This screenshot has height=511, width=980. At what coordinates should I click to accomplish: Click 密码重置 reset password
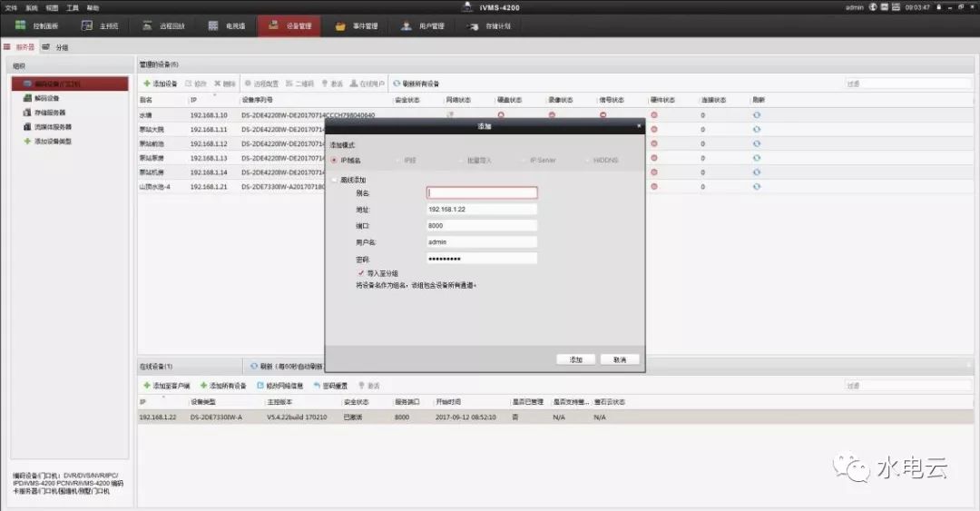(x=330, y=385)
